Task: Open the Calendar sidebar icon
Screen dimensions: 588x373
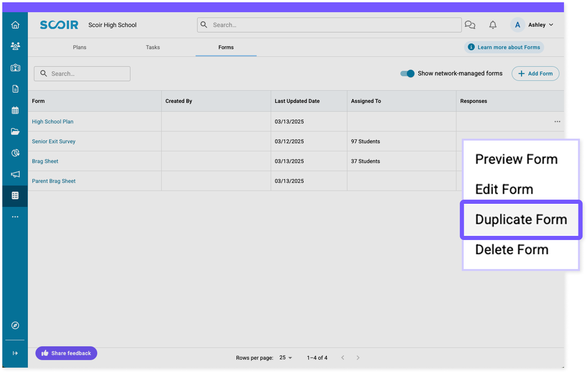Action: pos(15,110)
